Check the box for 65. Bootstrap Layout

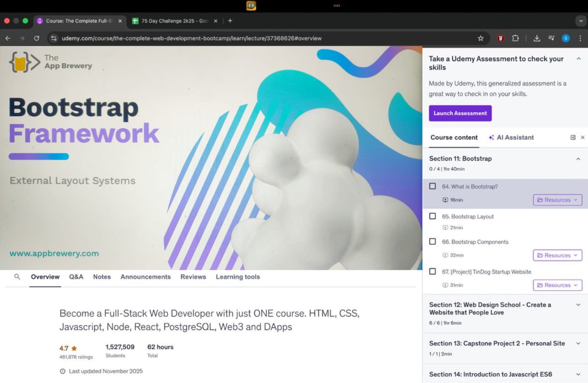point(433,216)
